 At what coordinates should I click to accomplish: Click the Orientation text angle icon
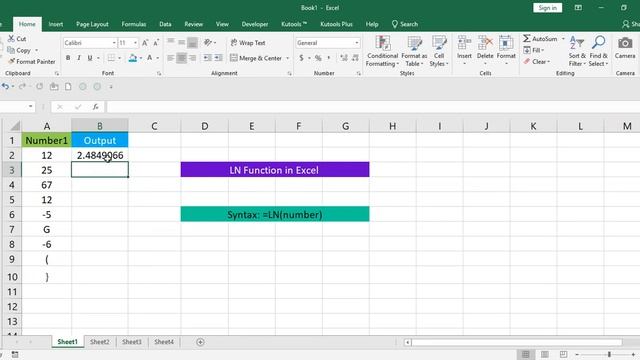(x=208, y=42)
